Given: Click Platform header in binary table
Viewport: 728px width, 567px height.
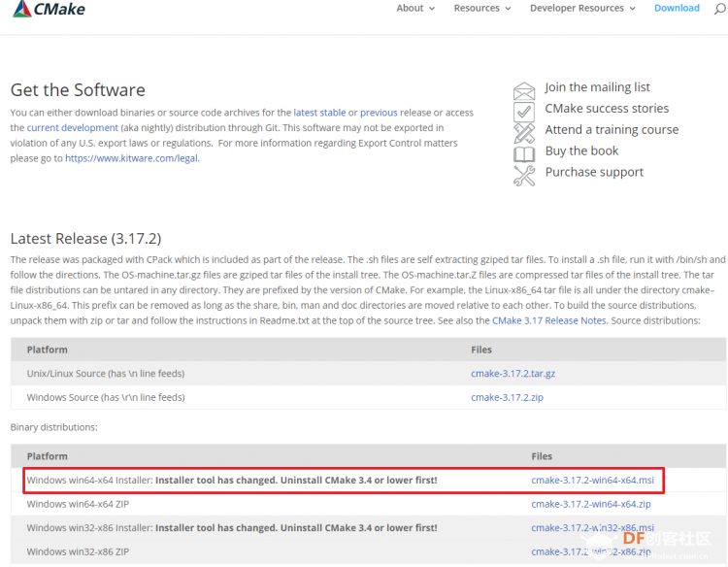Looking at the screenshot, I should [47, 456].
